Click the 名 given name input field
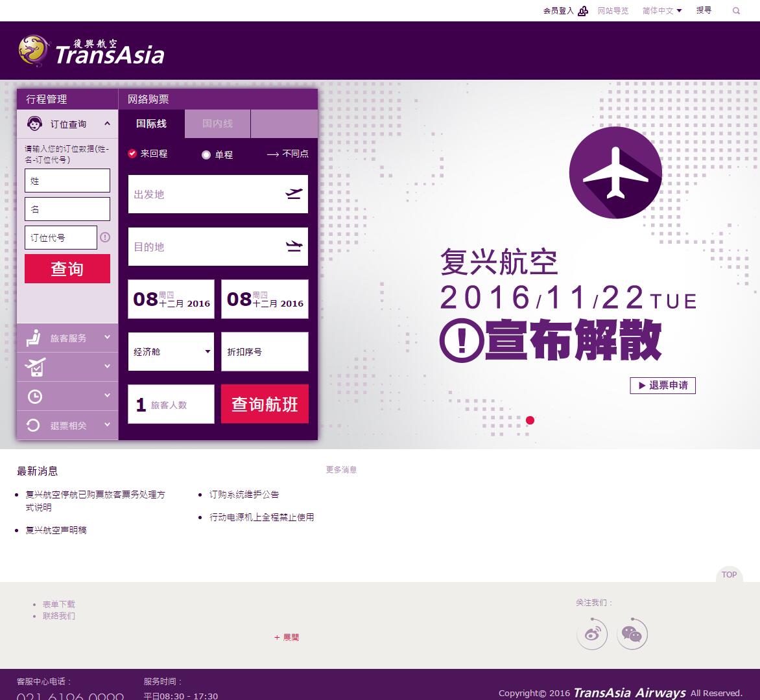The image size is (760, 700). (x=67, y=209)
